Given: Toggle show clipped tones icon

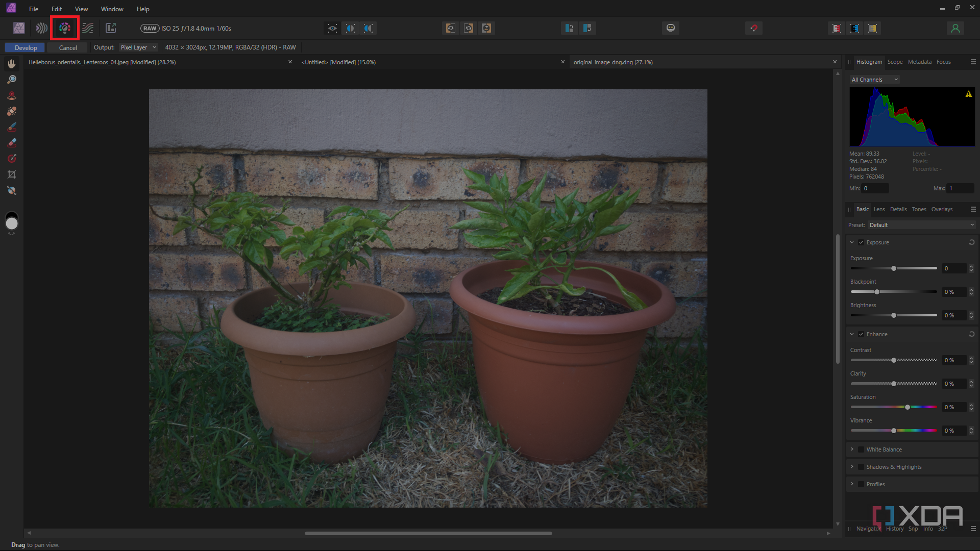Looking at the screenshot, I should [x=872, y=28].
